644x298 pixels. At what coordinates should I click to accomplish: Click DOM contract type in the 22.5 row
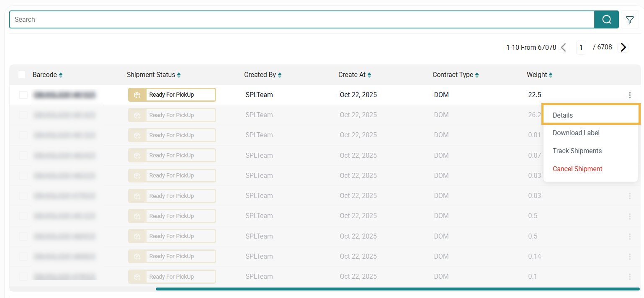pyautogui.click(x=441, y=95)
